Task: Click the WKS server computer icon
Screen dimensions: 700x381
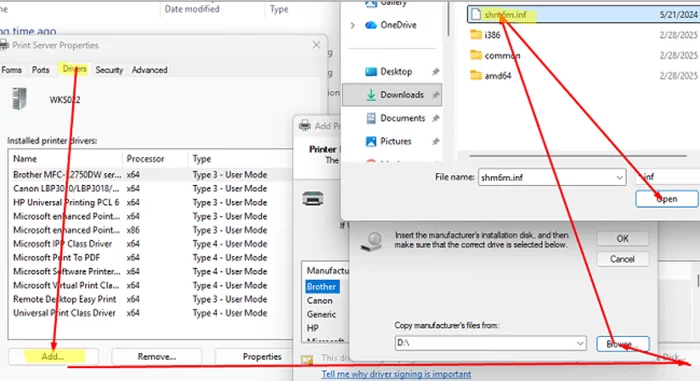Action: [19, 99]
